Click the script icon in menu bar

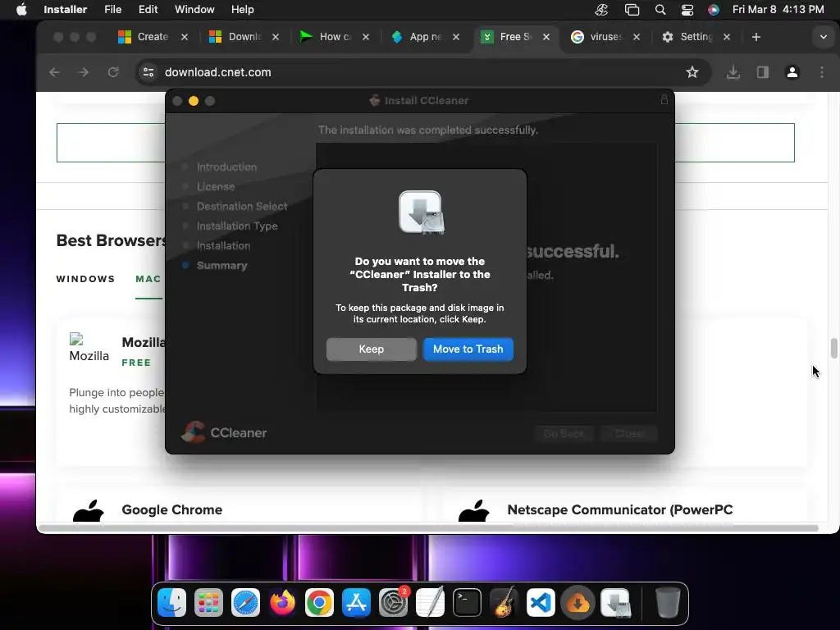[x=601, y=10]
